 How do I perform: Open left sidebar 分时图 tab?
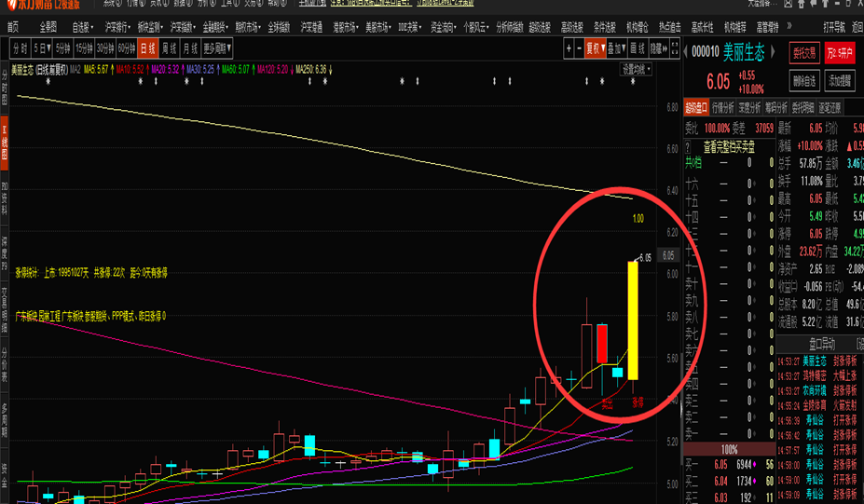(4, 87)
